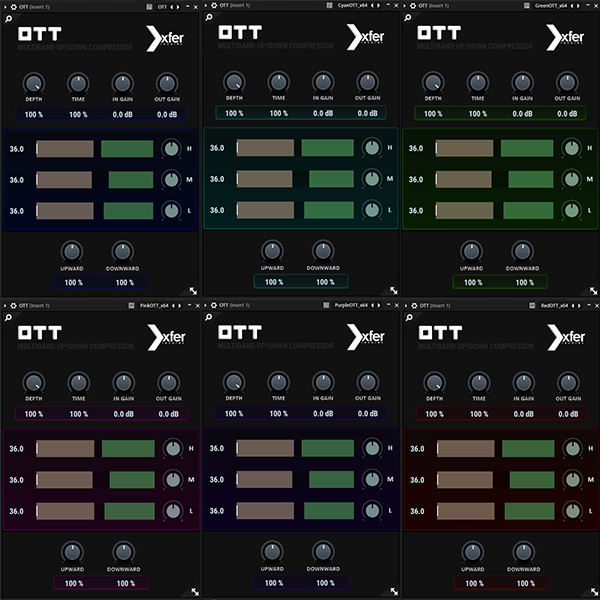
Task: Click the preset icon beside the RedOTT_x64 name
Action: pyautogui.click(x=532, y=305)
